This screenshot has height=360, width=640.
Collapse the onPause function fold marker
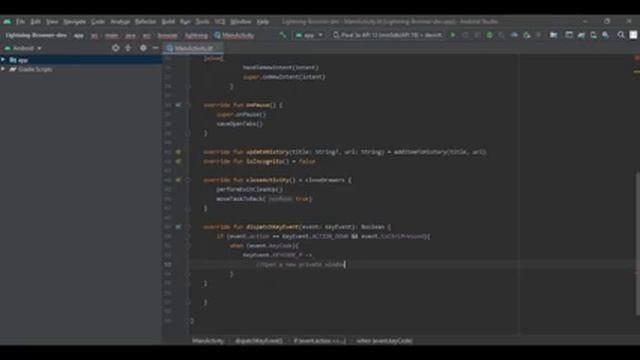tap(188, 105)
